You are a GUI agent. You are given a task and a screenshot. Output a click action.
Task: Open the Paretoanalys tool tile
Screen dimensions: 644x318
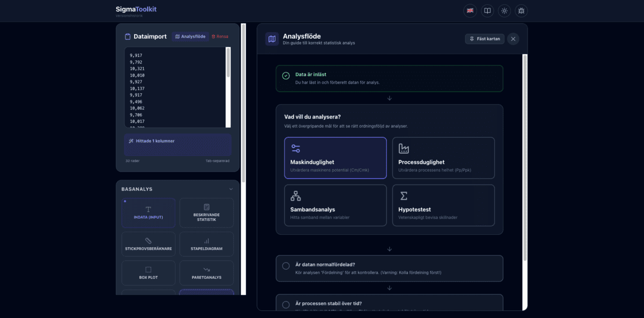[x=207, y=272]
